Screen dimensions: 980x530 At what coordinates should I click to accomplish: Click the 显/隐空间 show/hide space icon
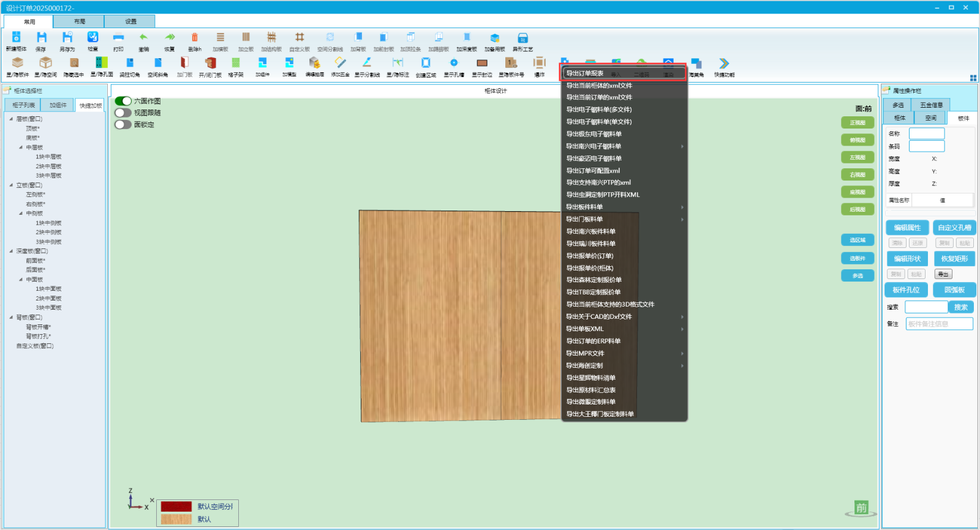click(x=46, y=63)
